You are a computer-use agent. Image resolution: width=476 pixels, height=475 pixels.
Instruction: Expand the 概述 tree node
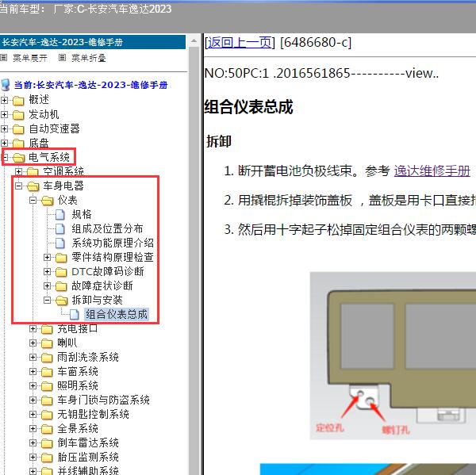coord(4,100)
